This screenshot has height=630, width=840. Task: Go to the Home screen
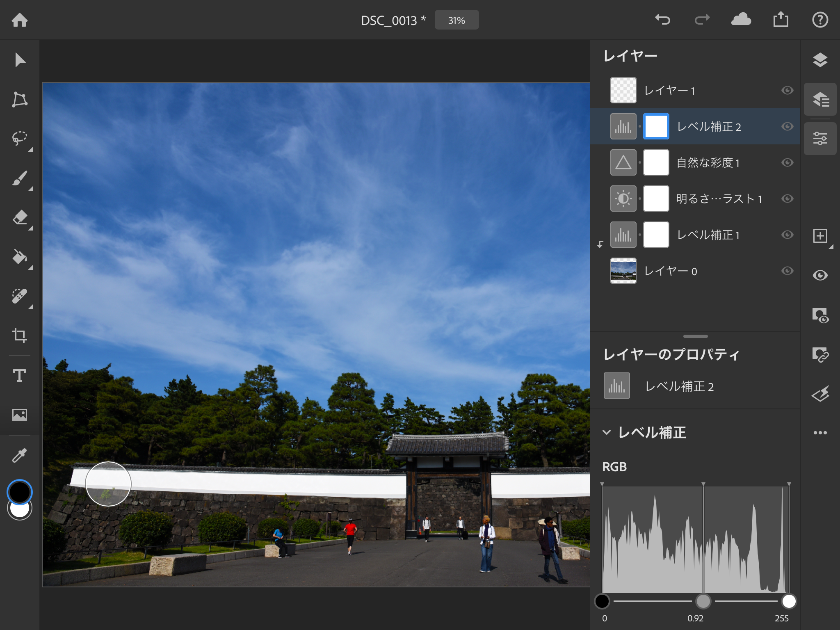point(20,19)
